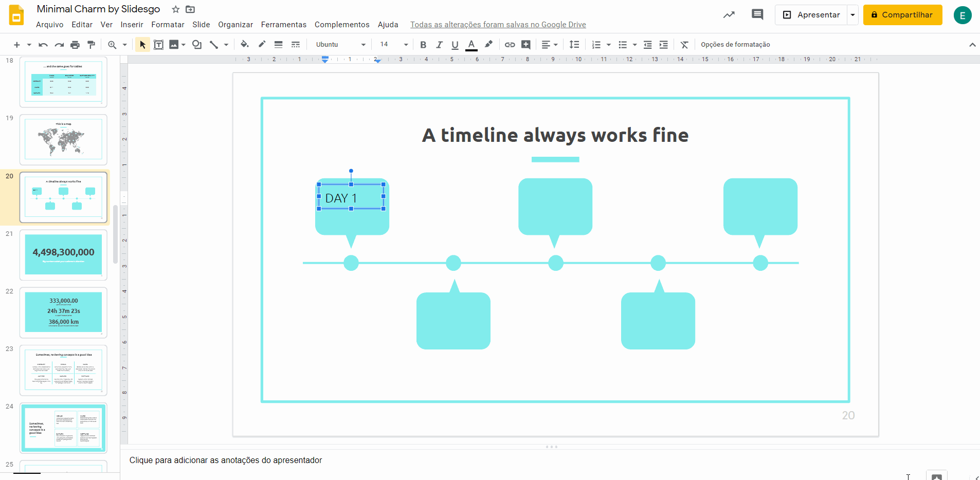Star the Minimal Charm presentation

tap(176, 9)
